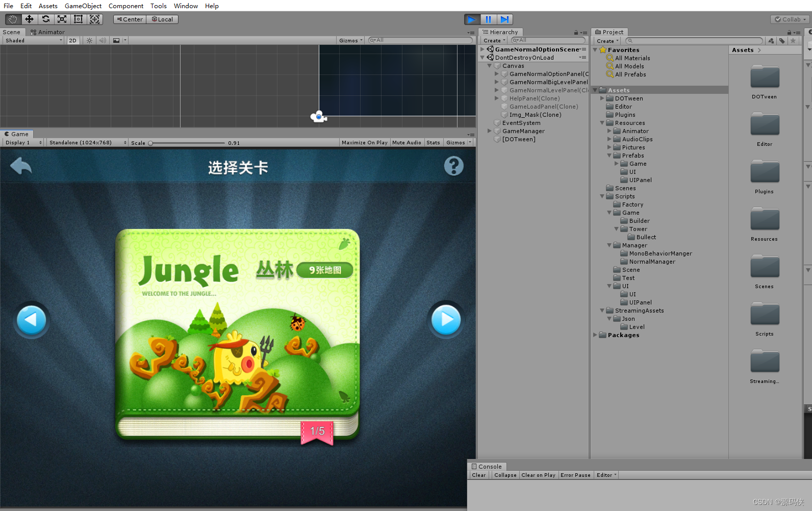Open the Resources folder icon in Assets grid
The image size is (812, 511).
click(x=765, y=220)
